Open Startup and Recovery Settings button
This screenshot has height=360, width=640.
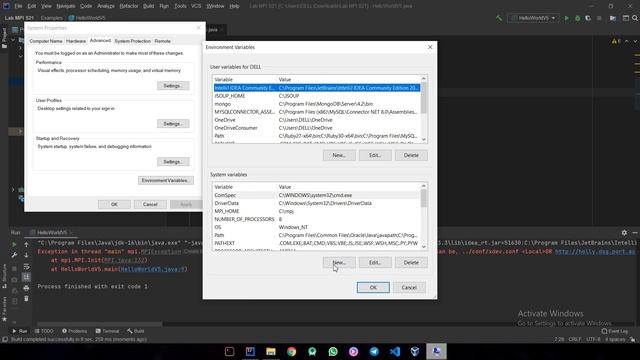(x=173, y=162)
